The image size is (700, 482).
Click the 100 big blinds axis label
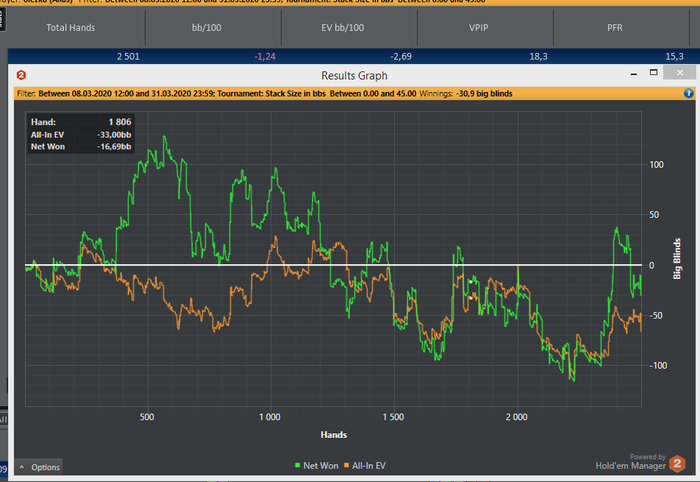(656, 165)
